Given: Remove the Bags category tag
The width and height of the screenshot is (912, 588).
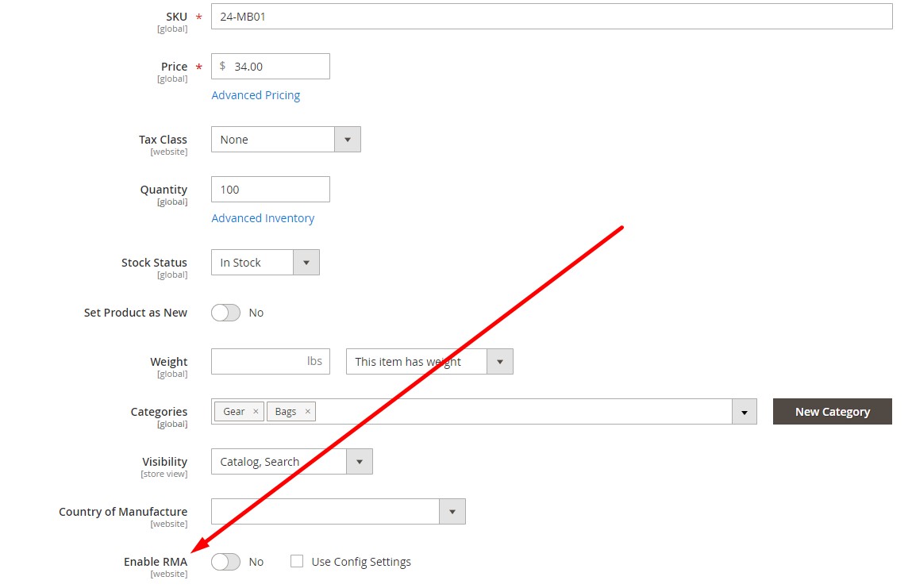Looking at the screenshot, I should [x=307, y=412].
